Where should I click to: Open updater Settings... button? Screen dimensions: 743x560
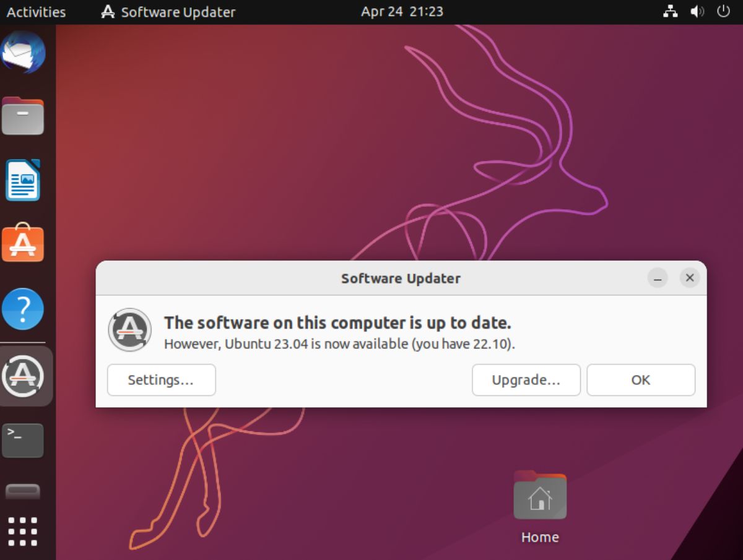point(162,380)
